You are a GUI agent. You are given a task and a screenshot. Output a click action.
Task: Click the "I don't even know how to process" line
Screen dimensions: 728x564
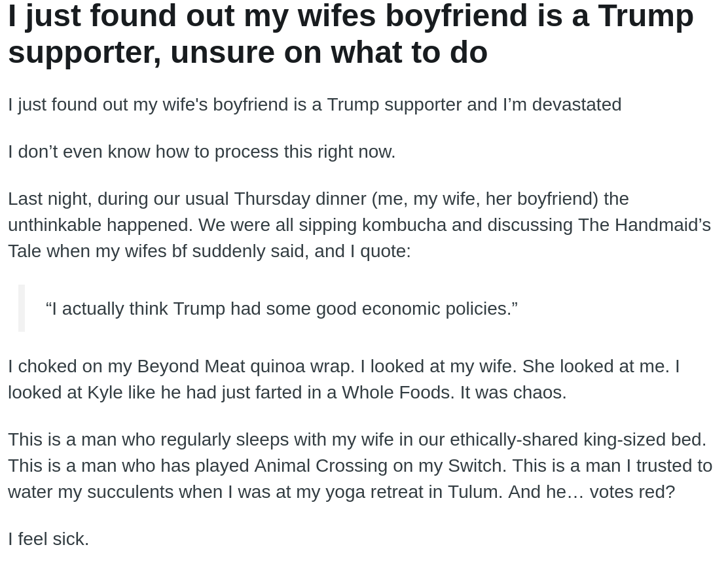click(202, 152)
